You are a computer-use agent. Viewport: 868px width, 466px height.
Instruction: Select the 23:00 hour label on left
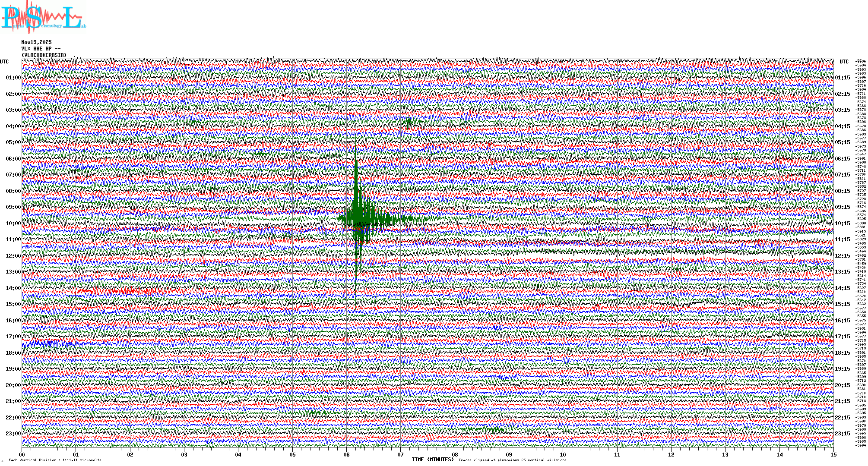pos(13,434)
